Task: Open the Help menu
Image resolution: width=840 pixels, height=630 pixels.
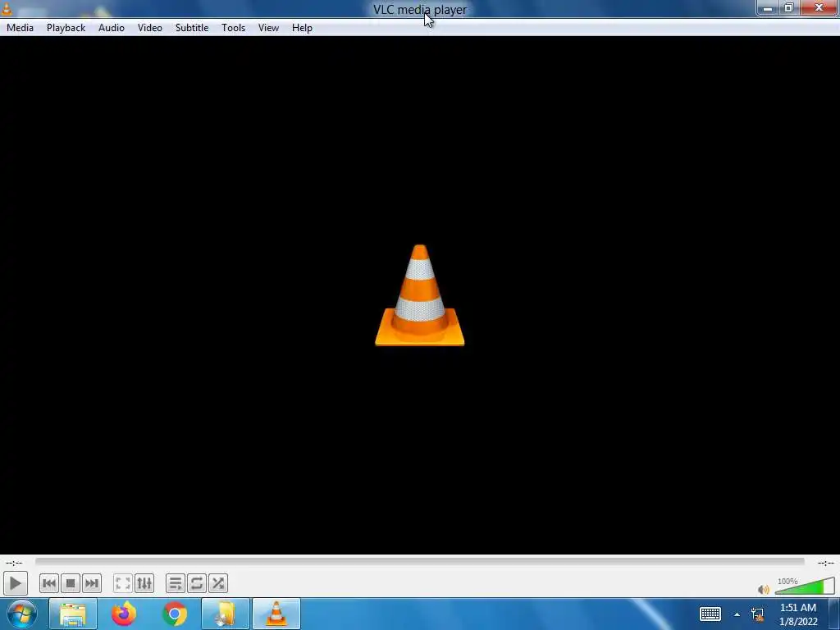Action: coord(302,28)
